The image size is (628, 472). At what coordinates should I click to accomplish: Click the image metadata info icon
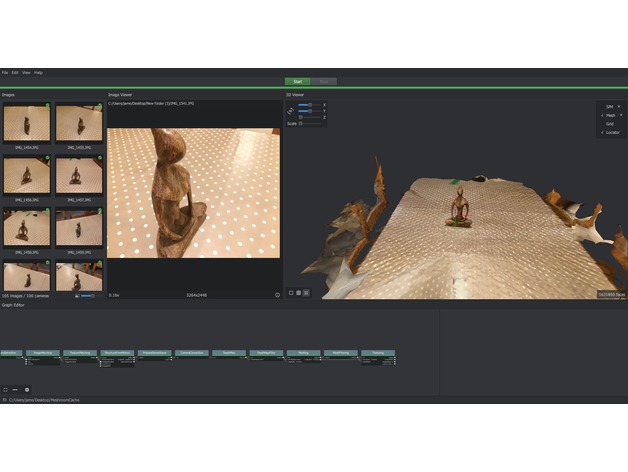pos(277,295)
